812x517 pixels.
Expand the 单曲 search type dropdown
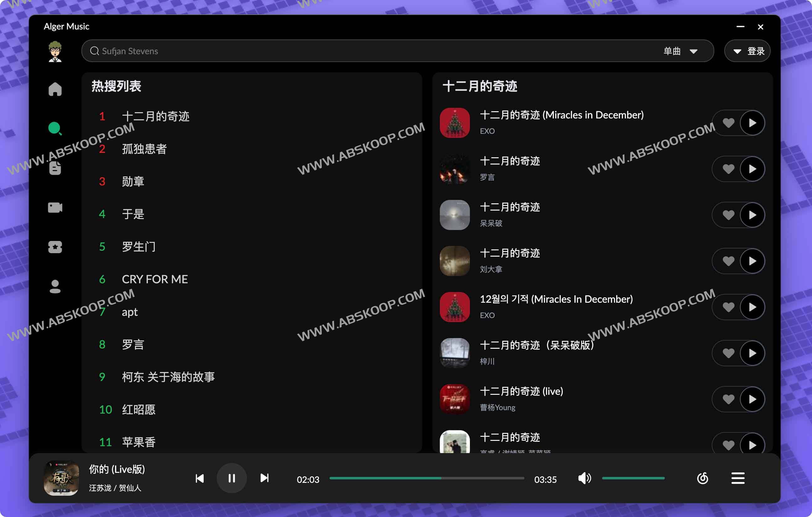[x=680, y=51]
